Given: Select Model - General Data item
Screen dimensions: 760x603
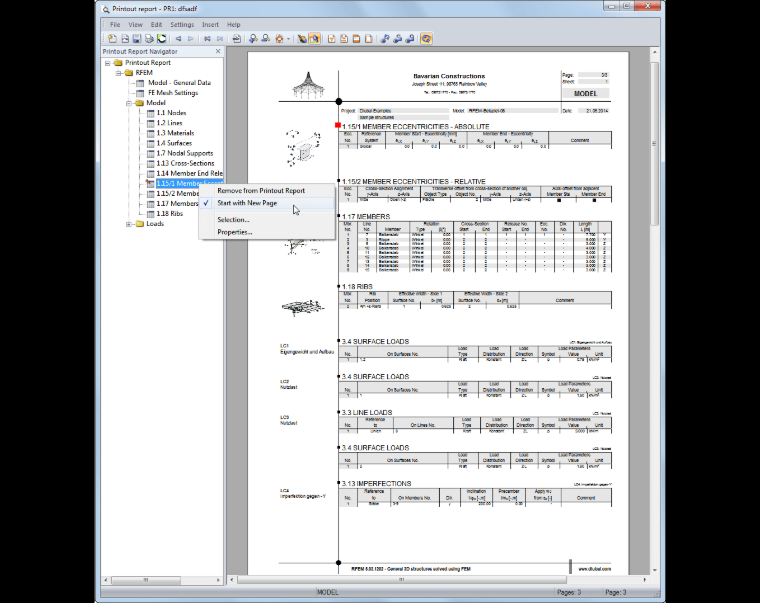Looking at the screenshot, I should (179, 83).
